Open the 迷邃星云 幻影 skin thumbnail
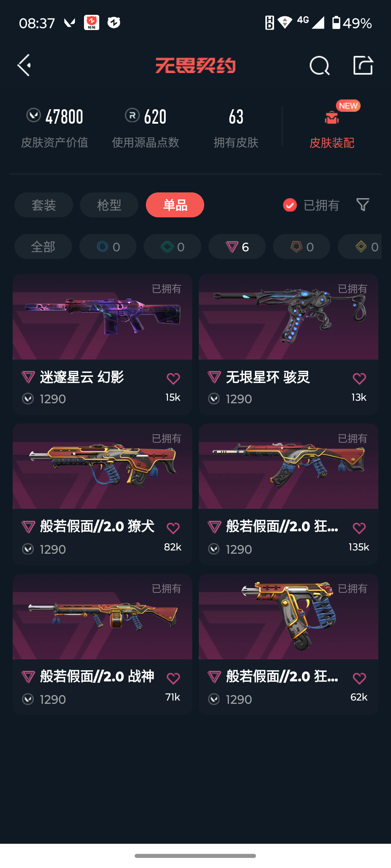The image size is (391, 868). [102, 317]
